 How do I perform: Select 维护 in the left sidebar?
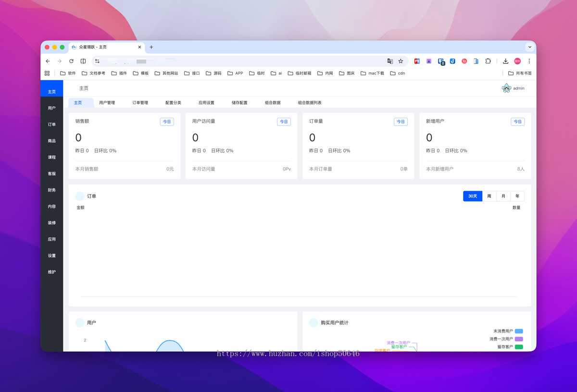(52, 272)
